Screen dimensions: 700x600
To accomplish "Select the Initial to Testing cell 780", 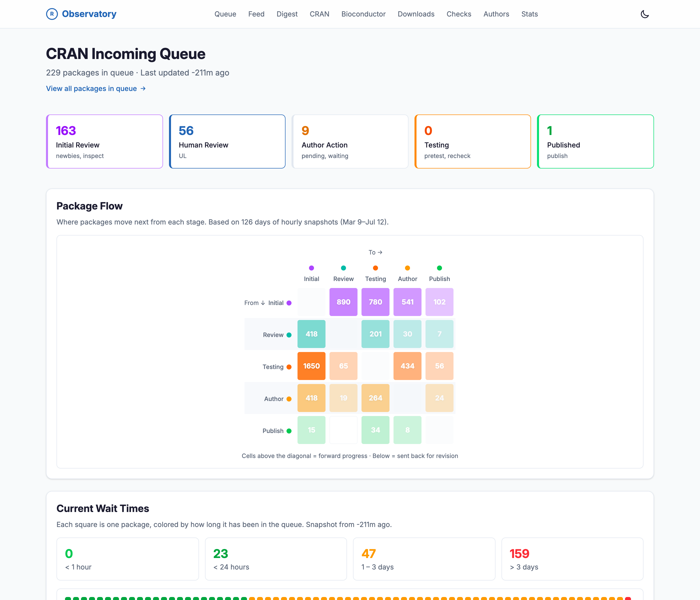I will tap(375, 302).
